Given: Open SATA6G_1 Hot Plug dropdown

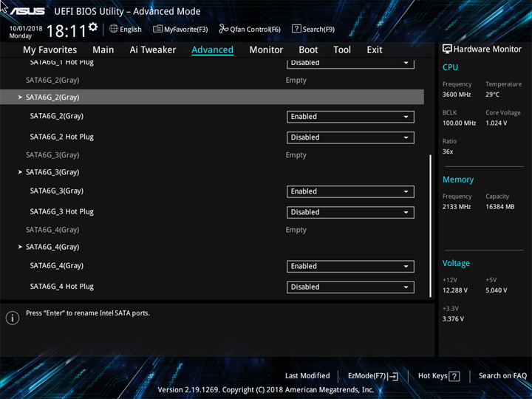Looking at the screenshot, I should point(350,64).
